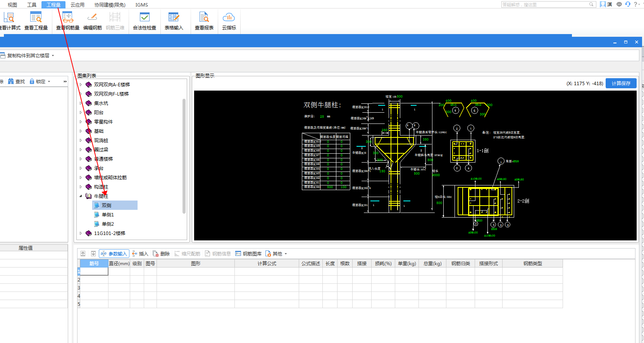Click 钢筋类型 column header
The image size is (644, 343).
[532, 263]
